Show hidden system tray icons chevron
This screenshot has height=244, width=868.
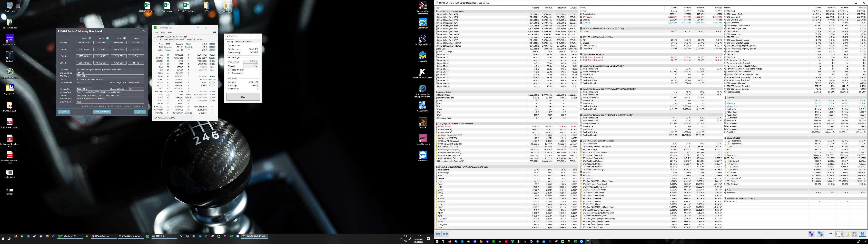pos(401,239)
